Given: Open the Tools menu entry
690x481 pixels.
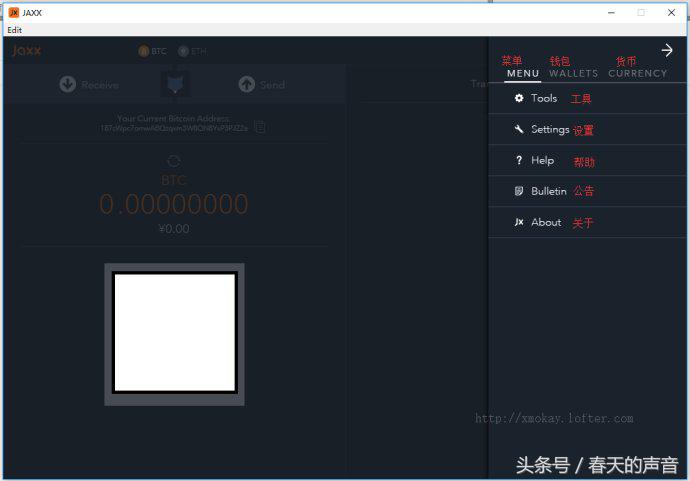Looking at the screenshot, I should click(x=588, y=98).
